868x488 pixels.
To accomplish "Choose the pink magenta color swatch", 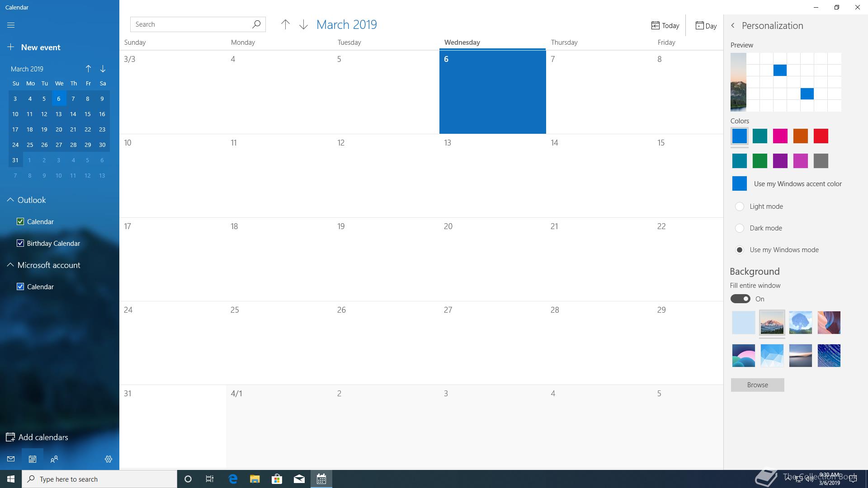I will click(780, 136).
